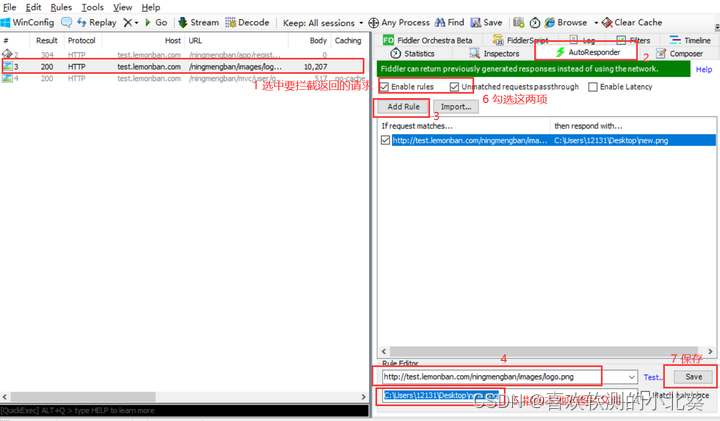
Task: Open the Composer tab
Action: tap(680, 54)
